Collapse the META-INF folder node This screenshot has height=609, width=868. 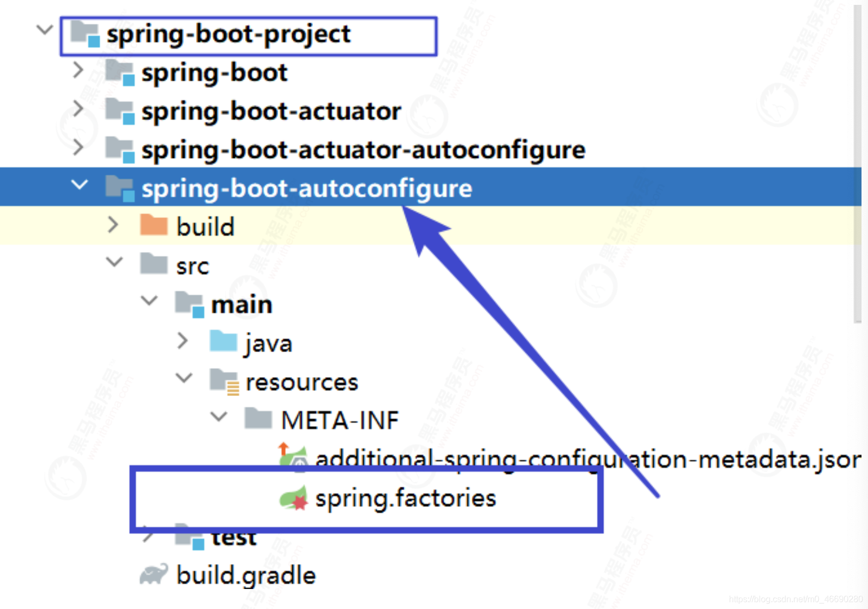tap(219, 417)
